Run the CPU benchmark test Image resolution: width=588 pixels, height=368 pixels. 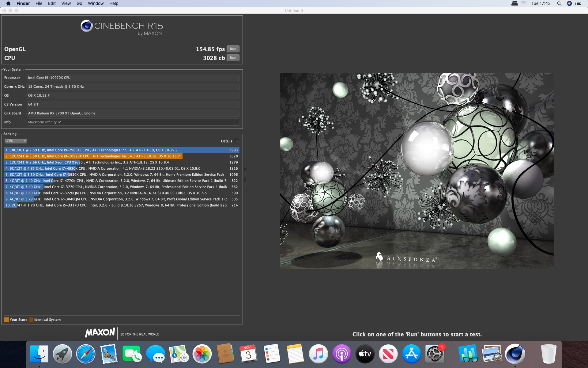point(233,58)
